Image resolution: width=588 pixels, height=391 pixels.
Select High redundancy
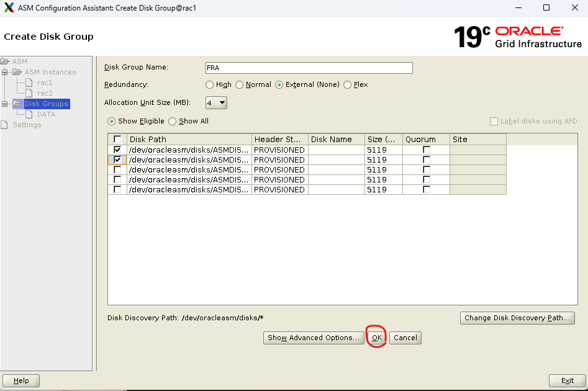click(209, 85)
